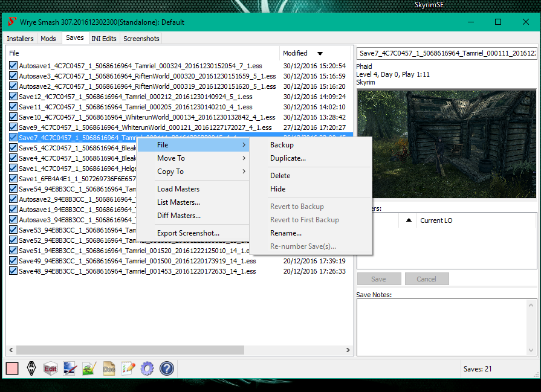Uncheck the Autosave1_4C7C0457 save checkbox
This screenshot has height=392, width=541.
point(13,66)
